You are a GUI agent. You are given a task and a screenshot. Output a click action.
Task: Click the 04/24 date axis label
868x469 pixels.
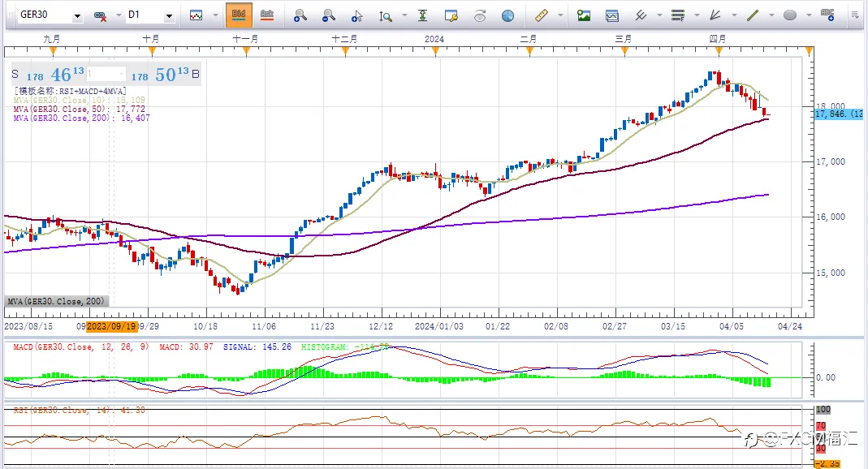(x=790, y=326)
